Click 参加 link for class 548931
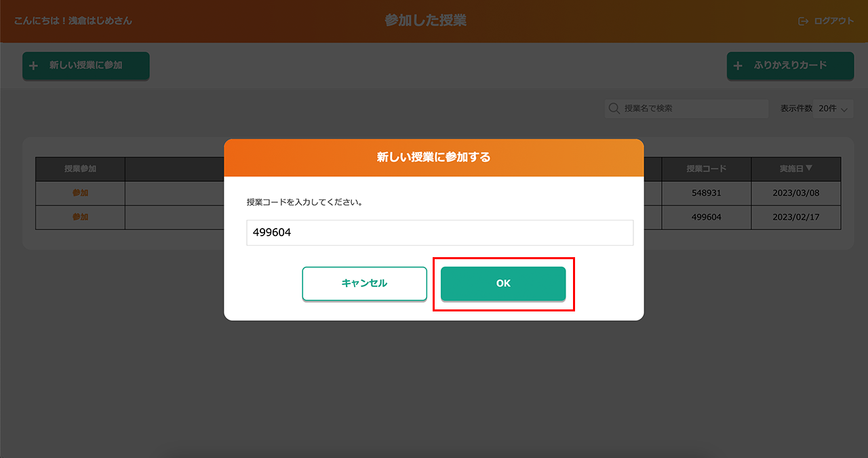The width and height of the screenshot is (868, 458). [x=80, y=193]
